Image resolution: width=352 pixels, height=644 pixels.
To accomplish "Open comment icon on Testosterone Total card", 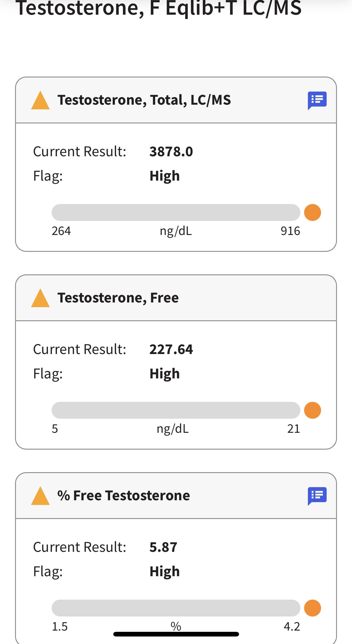I will click(317, 100).
